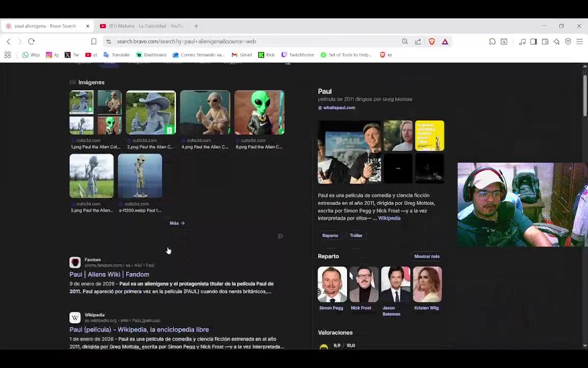Reload the current page
Screen dimensions: 588x368
32,41
